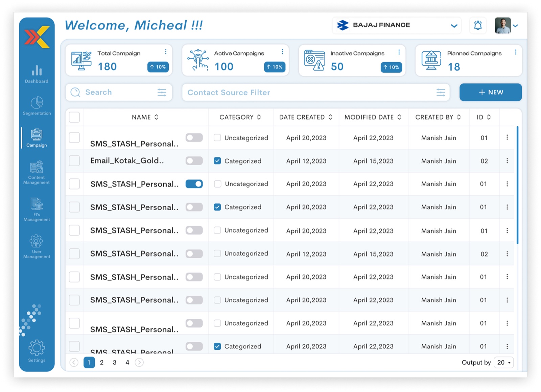Go to next page arrow
This screenshot has height=392, width=541.
(139, 362)
